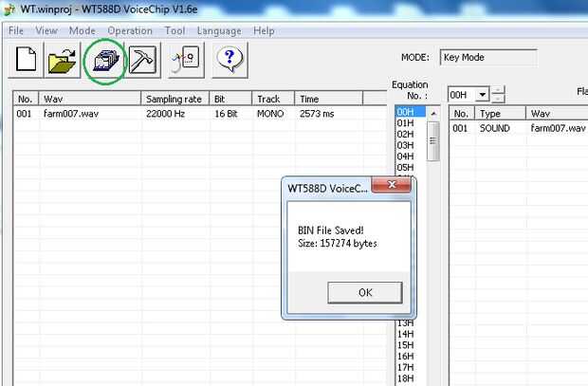Viewport: 588px width, 386px height.
Task: Select equation 14H in the list
Action: (x=411, y=334)
